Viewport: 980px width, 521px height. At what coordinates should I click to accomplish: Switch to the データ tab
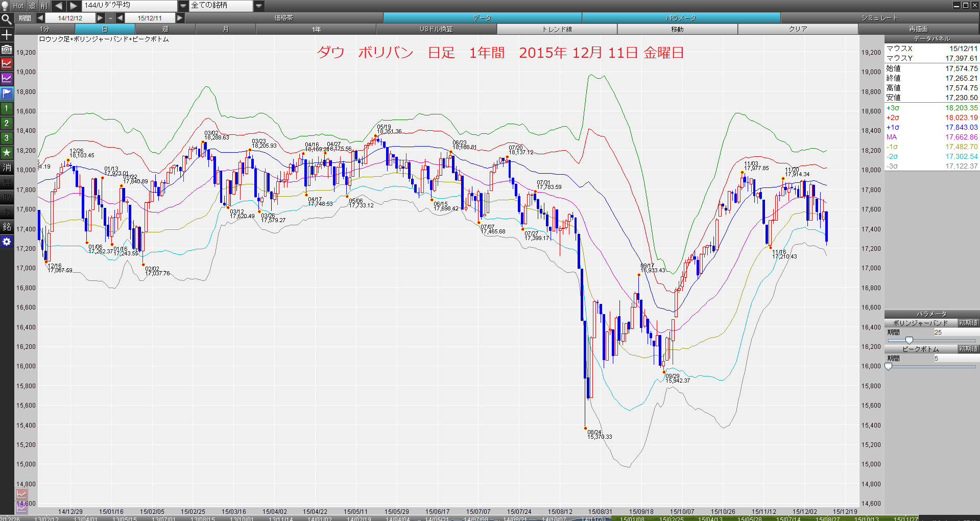pyautogui.click(x=482, y=18)
